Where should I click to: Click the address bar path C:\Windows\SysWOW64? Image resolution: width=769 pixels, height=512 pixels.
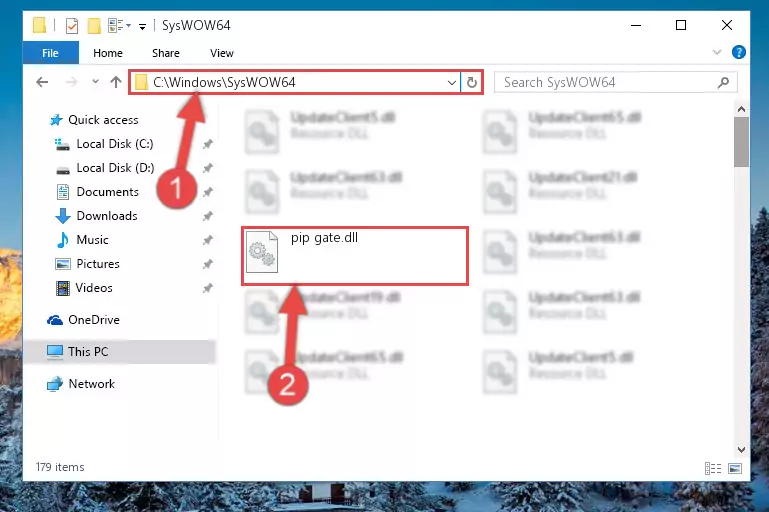pyautogui.click(x=224, y=82)
